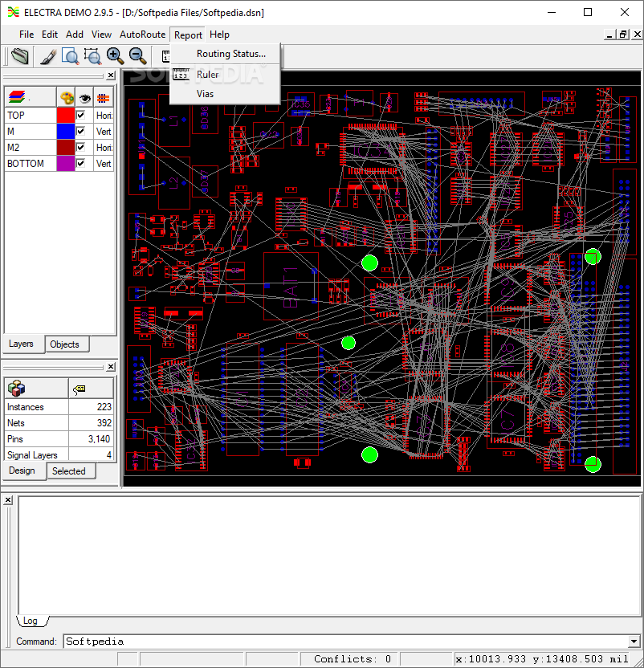Click the TOP layer Hori direction cell

[x=104, y=115]
